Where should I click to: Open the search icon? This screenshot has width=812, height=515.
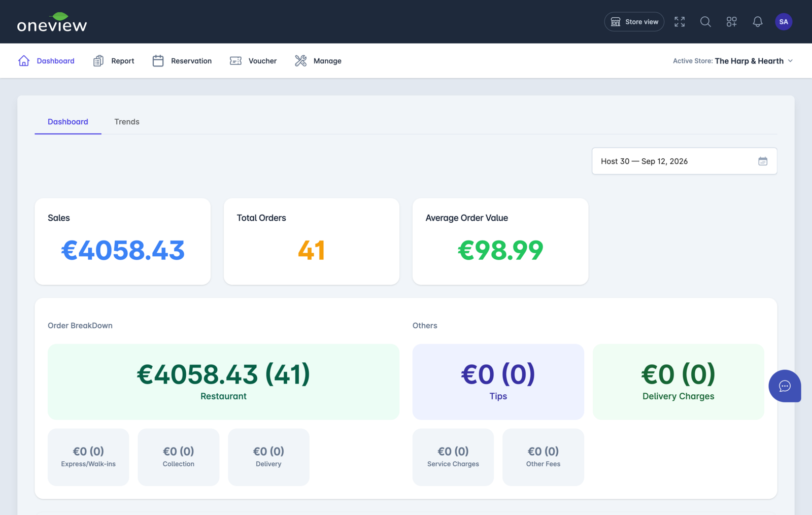click(x=705, y=22)
